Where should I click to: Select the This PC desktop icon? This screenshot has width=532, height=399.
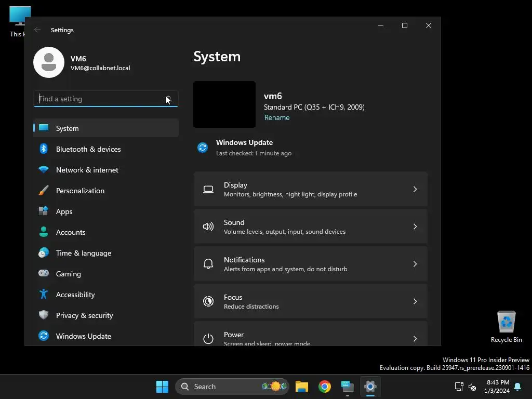[x=18, y=22]
